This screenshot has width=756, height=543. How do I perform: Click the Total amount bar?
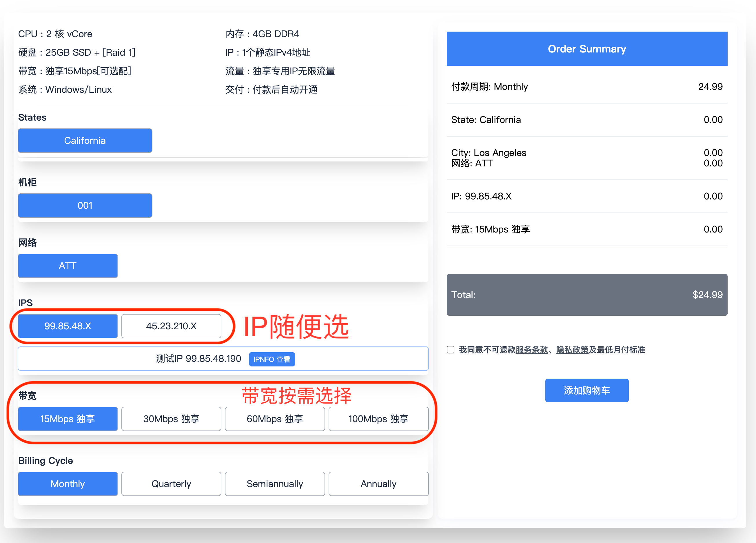tap(587, 295)
